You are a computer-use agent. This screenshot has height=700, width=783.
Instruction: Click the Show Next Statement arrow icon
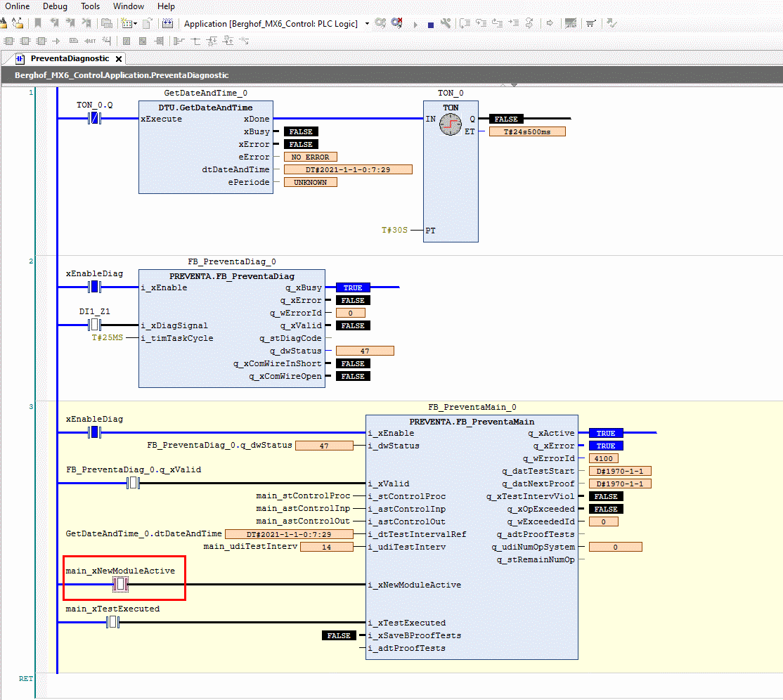(550, 23)
